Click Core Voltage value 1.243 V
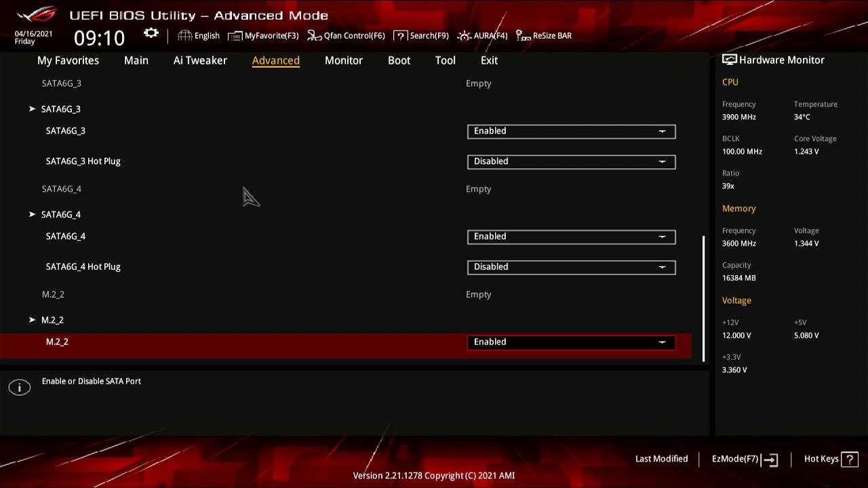This screenshot has width=868, height=488. 806,151
